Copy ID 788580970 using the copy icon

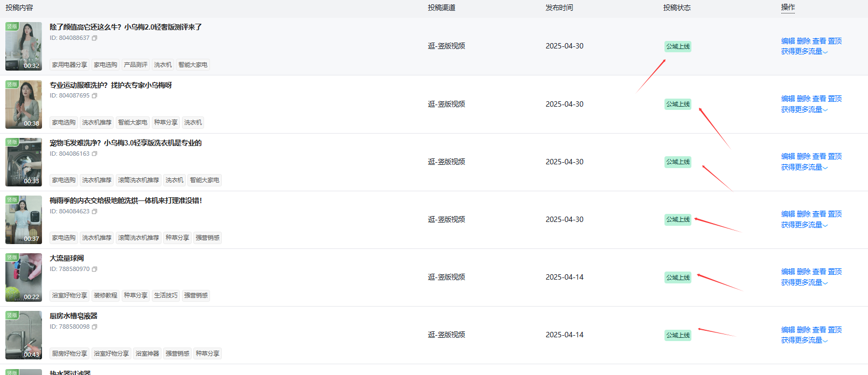pyautogui.click(x=95, y=269)
